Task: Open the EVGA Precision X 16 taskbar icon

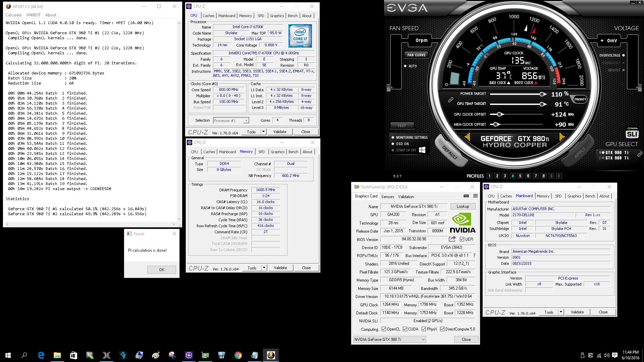Action: tap(106, 355)
